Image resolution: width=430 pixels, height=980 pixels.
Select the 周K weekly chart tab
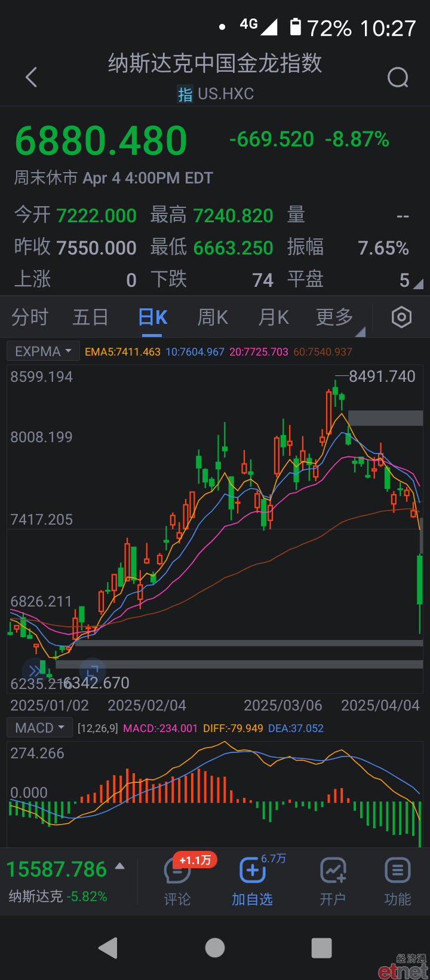[x=213, y=317]
